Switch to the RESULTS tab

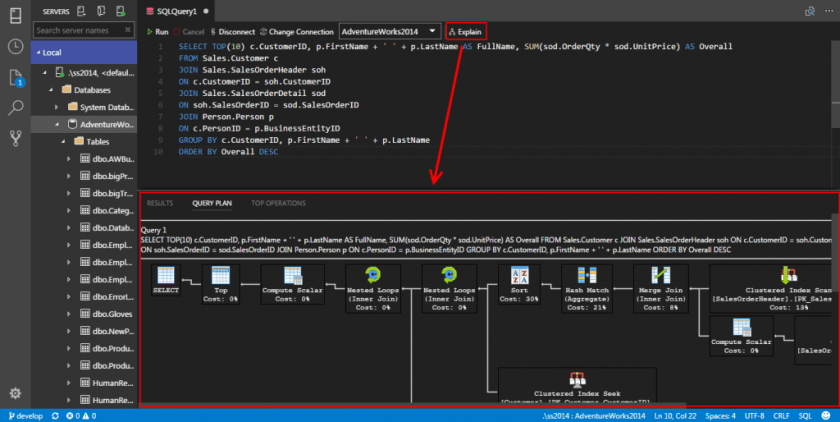point(160,203)
